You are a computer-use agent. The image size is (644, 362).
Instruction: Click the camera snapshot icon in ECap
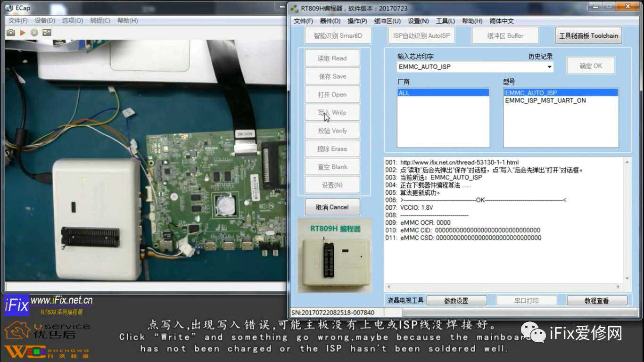pyautogui.click(x=10, y=33)
